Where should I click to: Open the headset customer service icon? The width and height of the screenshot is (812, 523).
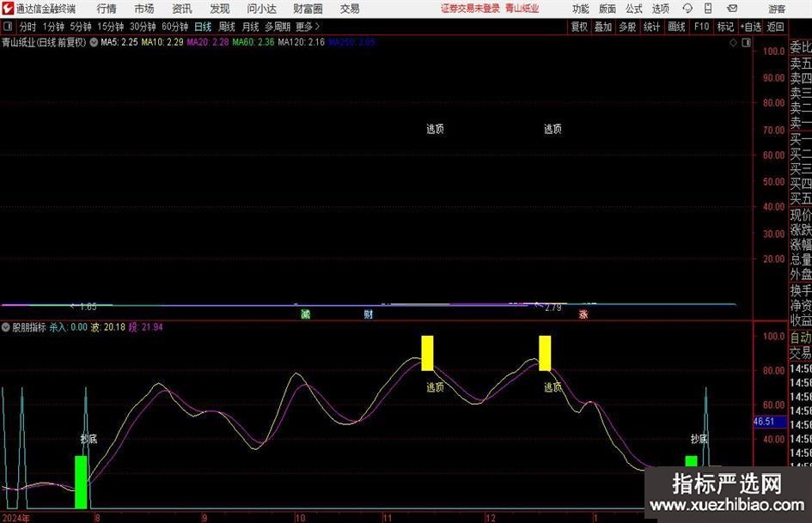tap(687, 9)
